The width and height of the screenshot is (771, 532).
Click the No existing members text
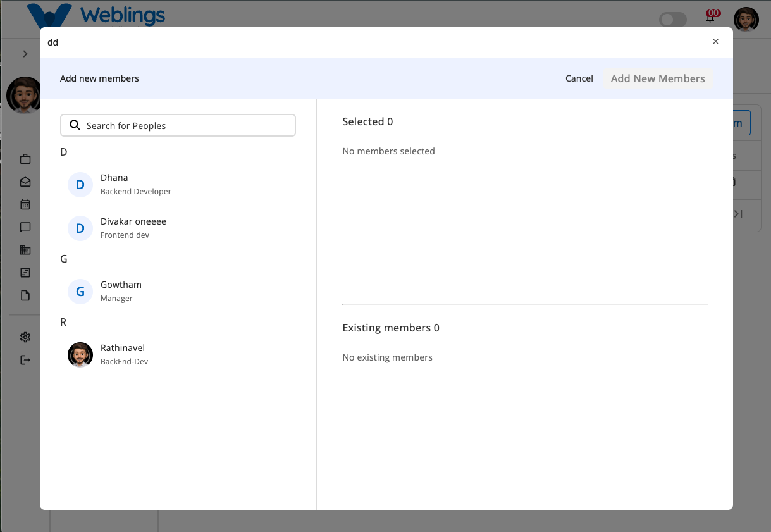pos(388,357)
